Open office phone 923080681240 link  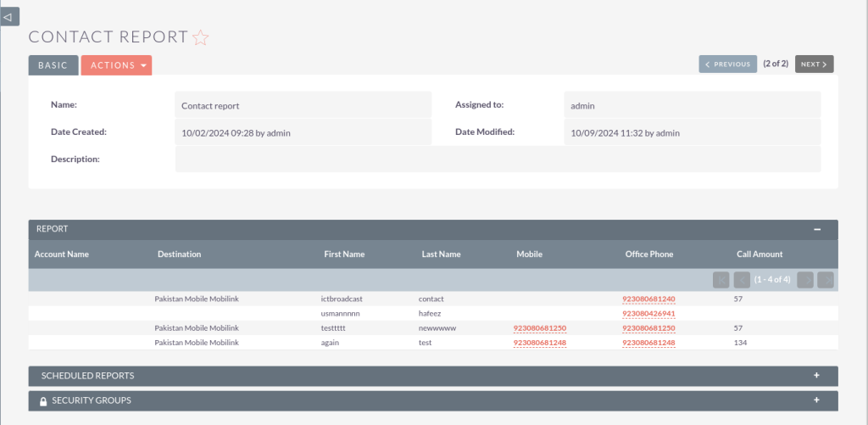(x=648, y=299)
